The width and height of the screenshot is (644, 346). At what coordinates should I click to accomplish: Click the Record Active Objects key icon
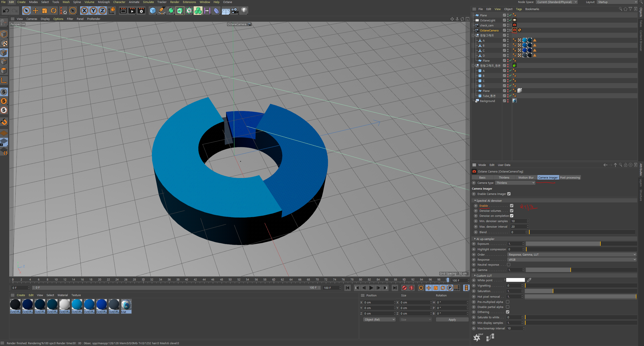(404, 288)
